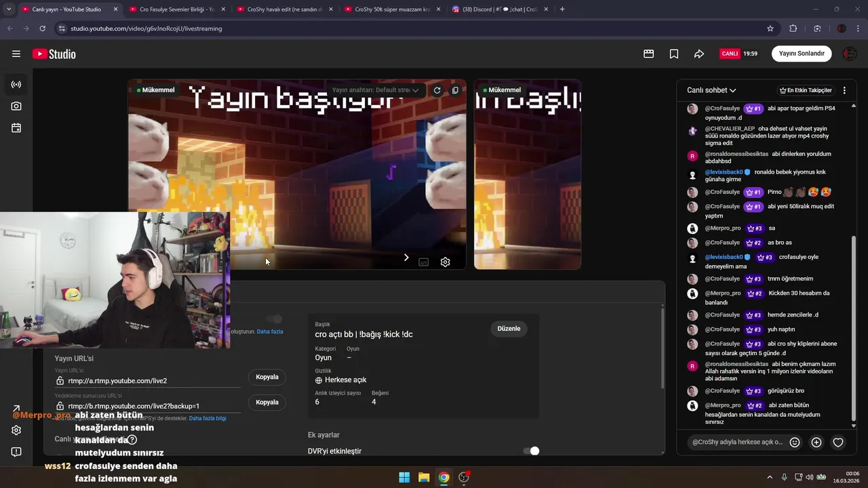Advance the preview next chevron arrow
The width and height of the screenshot is (868, 488).
point(406,258)
